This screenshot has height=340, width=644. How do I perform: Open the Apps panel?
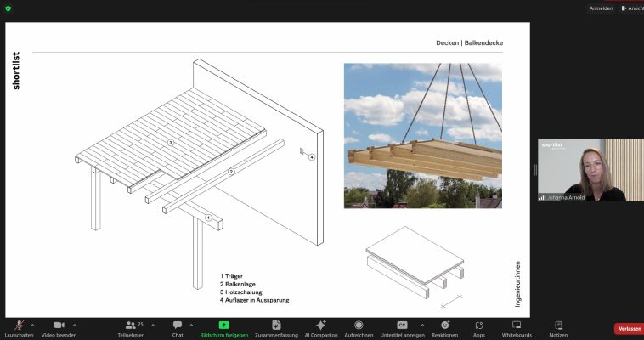(479, 329)
